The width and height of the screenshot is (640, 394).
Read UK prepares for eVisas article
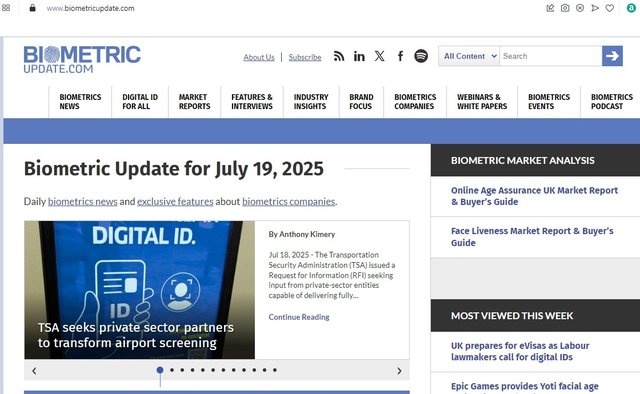point(520,351)
